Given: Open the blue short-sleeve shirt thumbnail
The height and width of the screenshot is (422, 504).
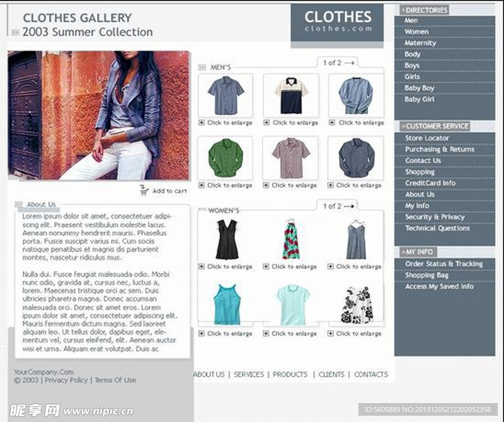Looking at the screenshot, I should pyautogui.click(x=226, y=96).
